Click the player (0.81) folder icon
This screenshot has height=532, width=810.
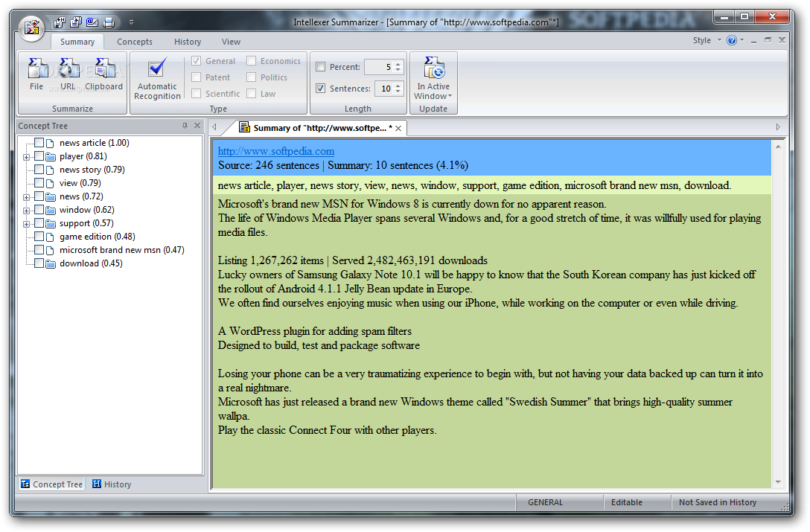click(51, 156)
